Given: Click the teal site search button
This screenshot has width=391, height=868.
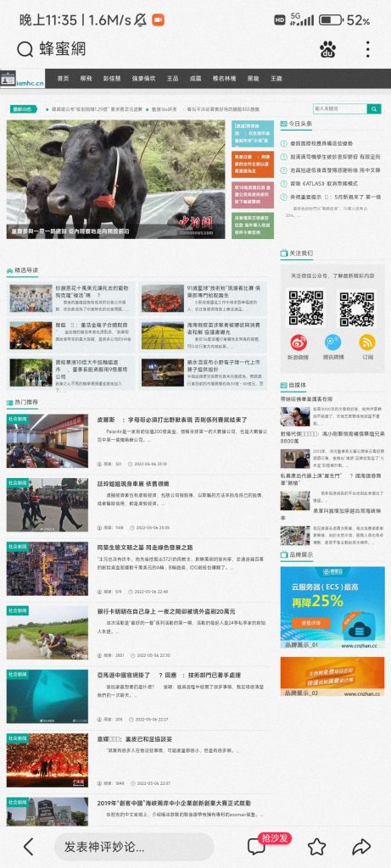Looking at the screenshot, I should pos(375,109).
